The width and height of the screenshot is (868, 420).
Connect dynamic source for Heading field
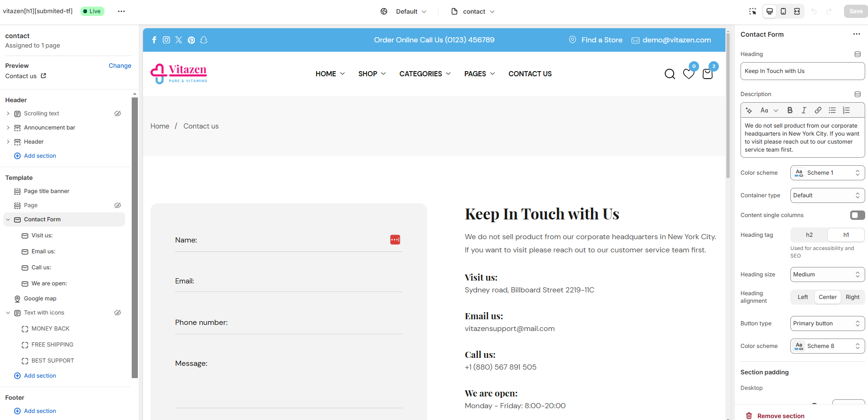[858, 54]
